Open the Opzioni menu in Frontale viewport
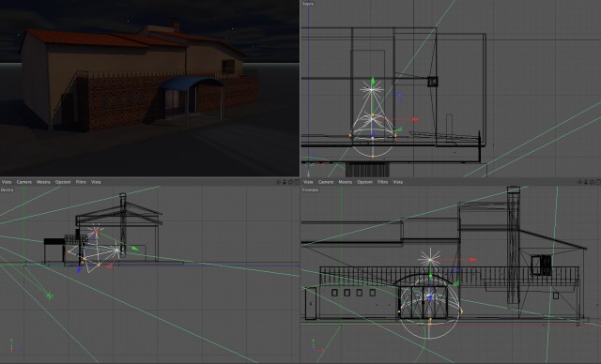The width and height of the screenshot is (601, 364). tap(364, 182)
